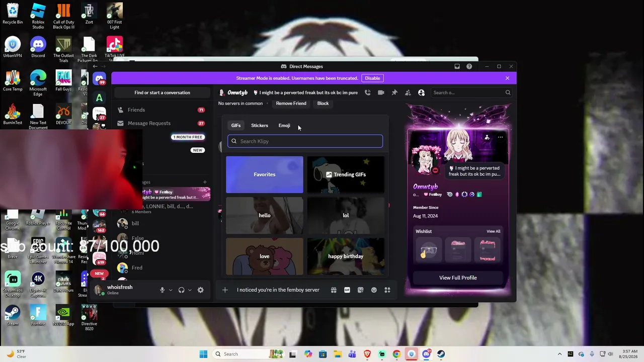Expand microphone input options
This screenshot has width=644, height=362.
[x=171, y=290]
